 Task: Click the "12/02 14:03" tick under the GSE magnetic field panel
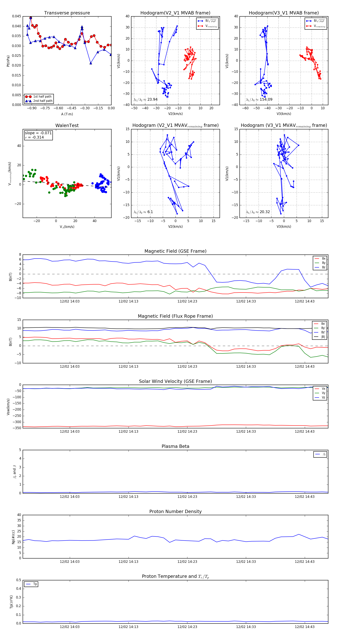(70, 302)
